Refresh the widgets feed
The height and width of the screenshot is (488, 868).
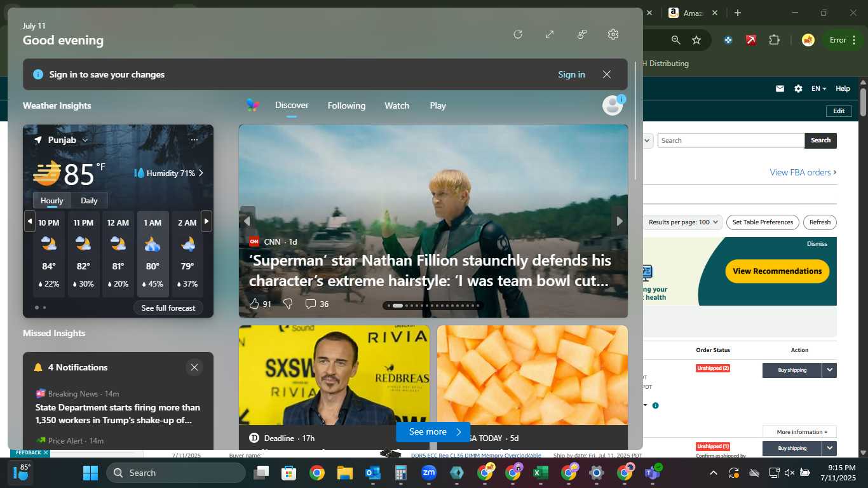coord(518,34)
